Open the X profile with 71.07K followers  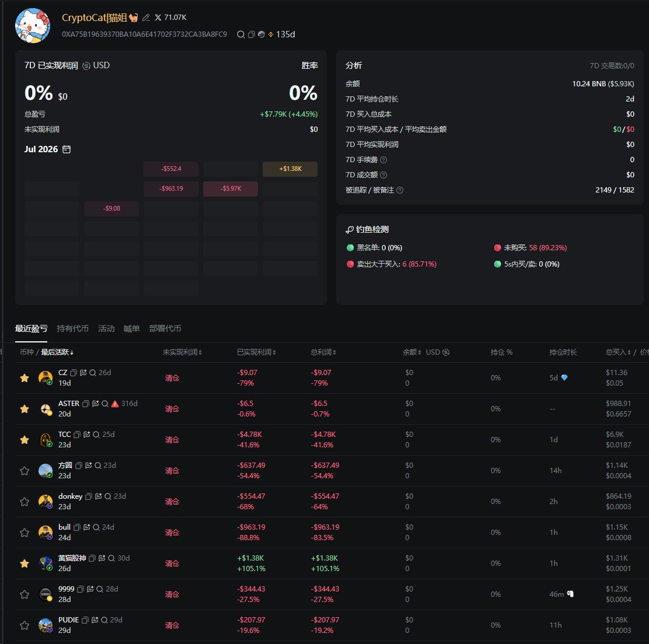point(170,17)
